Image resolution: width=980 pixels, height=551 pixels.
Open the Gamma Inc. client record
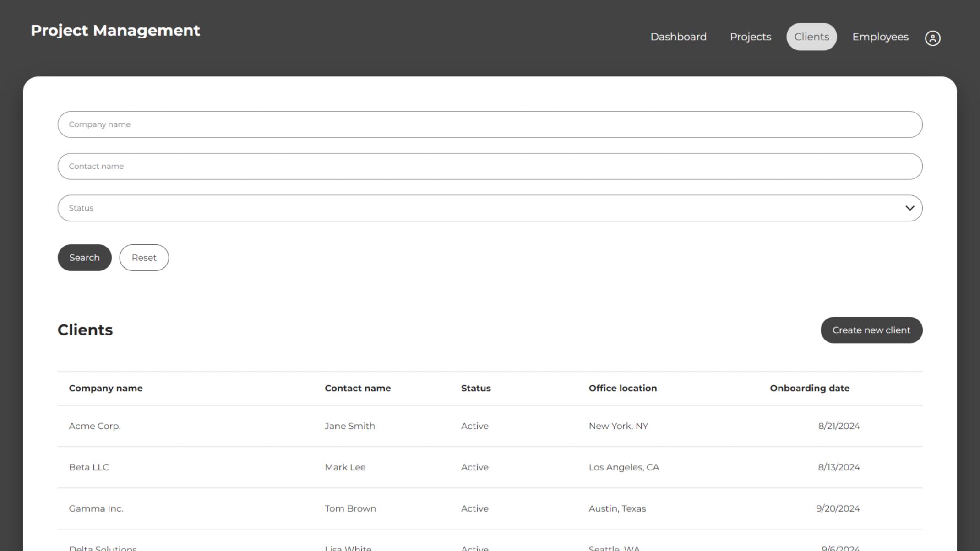96,508
